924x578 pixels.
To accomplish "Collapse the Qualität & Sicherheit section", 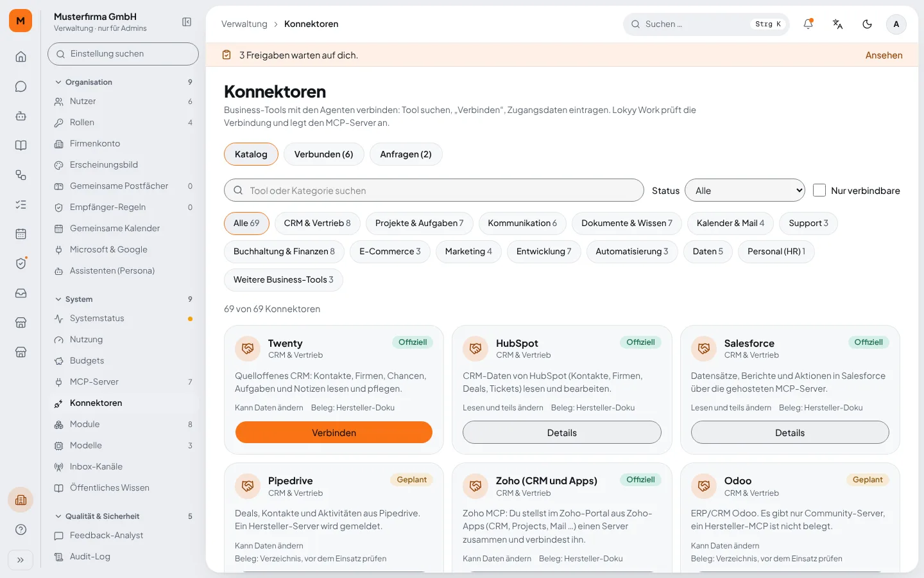I will 124,516.
